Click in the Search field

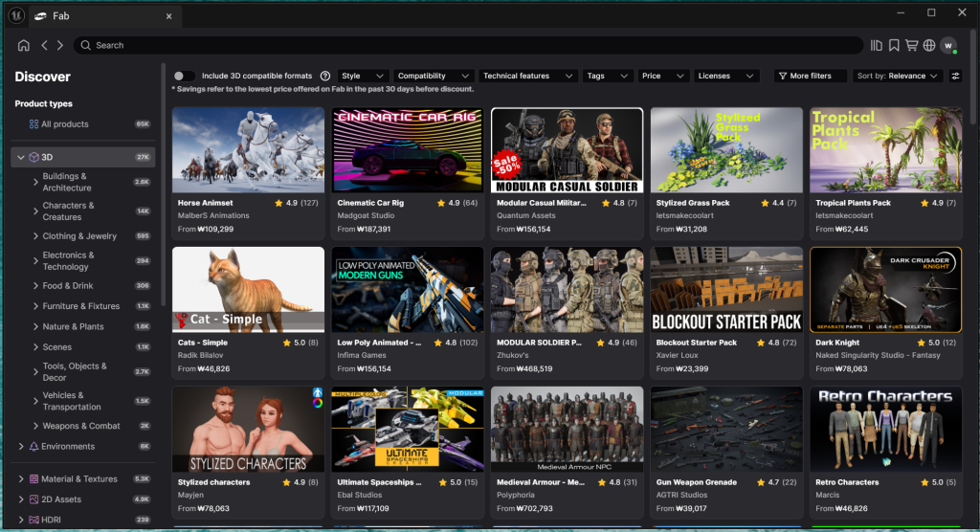point(469,45)
